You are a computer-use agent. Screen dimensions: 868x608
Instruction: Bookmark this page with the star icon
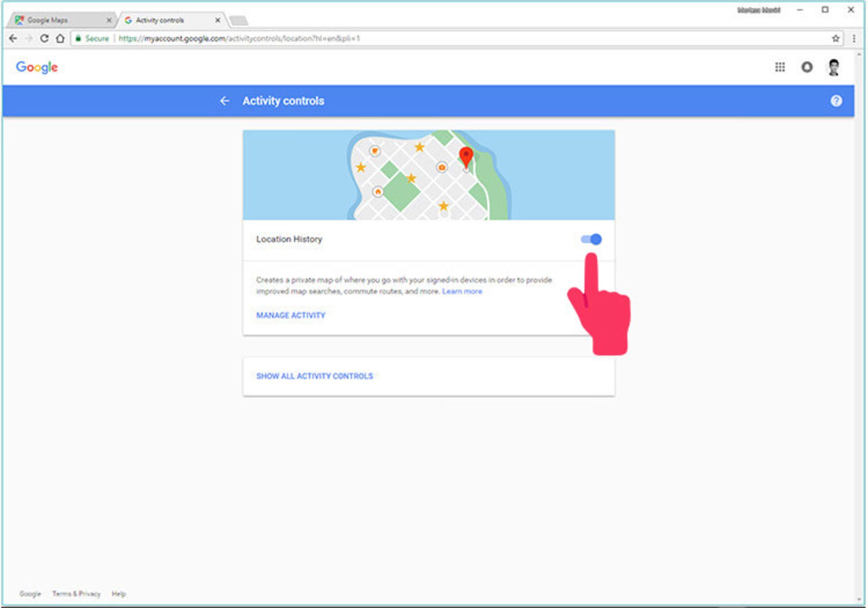(x=835, y=38)
